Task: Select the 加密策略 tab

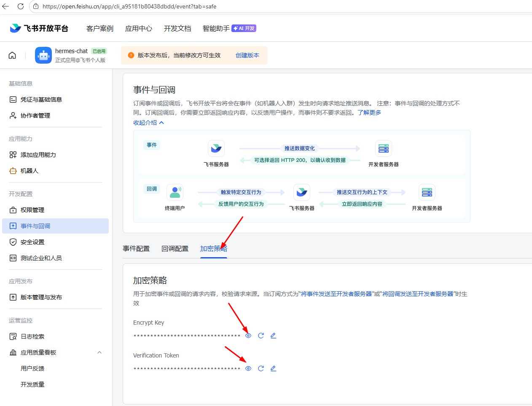Action: (214, 249)
